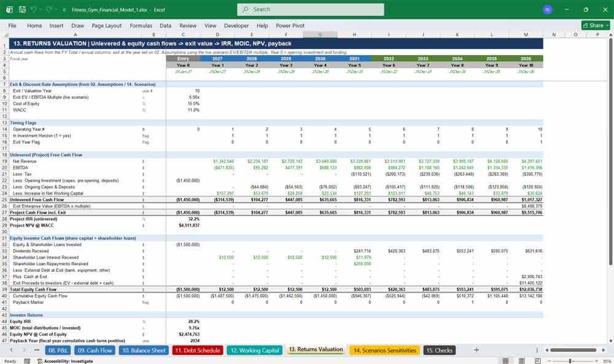Open the Draw ribbon tab
614x364 pixels.
77,25
